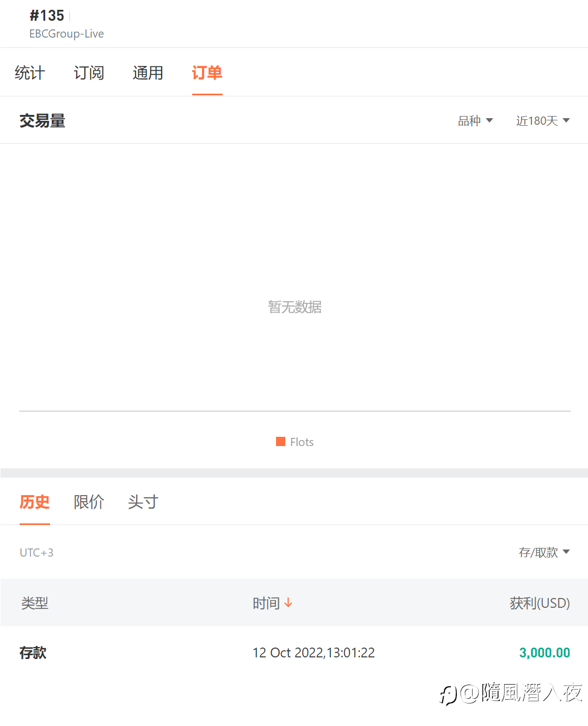Select the 订单 tab
This screenshot has width=588, height=726.
[207, 72]
